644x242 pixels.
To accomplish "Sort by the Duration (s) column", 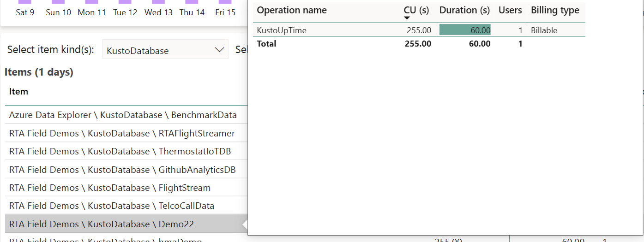I will tap(464, 10).
